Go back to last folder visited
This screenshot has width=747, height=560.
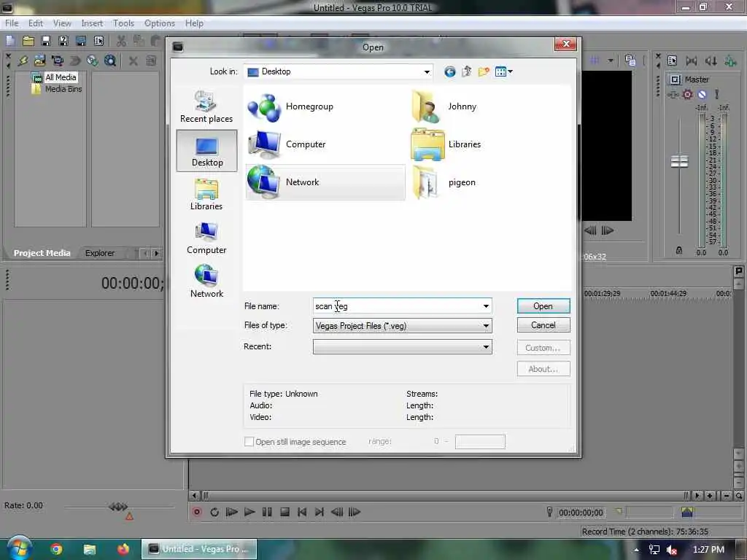[x=449, y=72]
